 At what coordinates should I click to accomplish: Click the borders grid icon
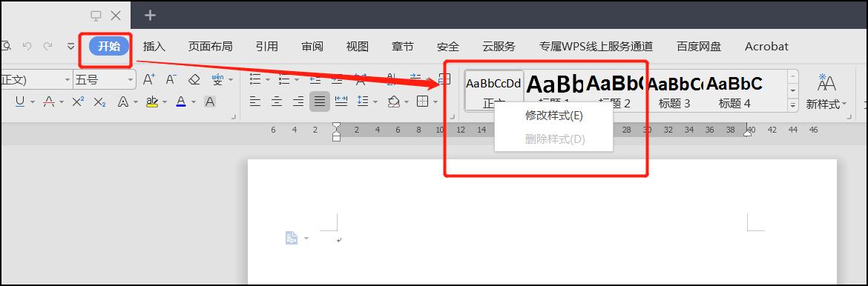(422, 102)
